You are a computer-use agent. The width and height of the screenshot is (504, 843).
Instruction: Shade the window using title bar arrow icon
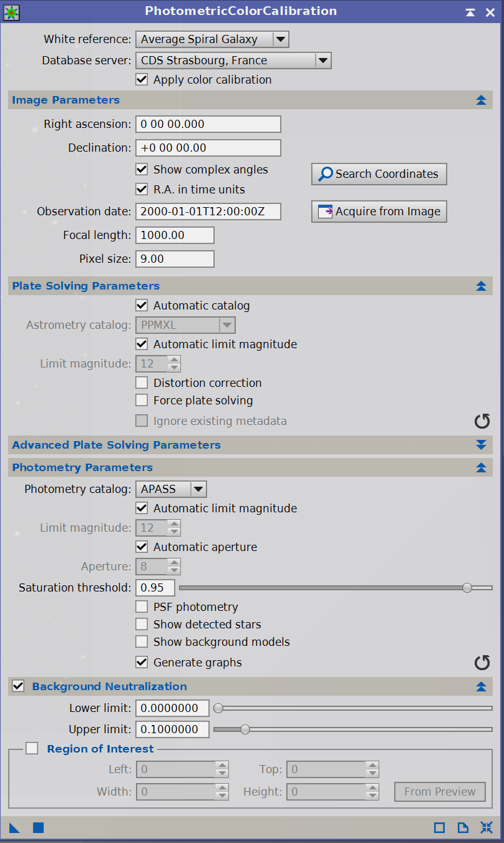click(x=470, y=12)
